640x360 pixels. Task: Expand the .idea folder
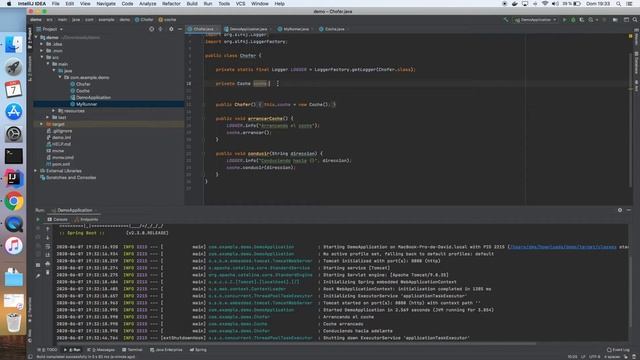click(42, 44)
